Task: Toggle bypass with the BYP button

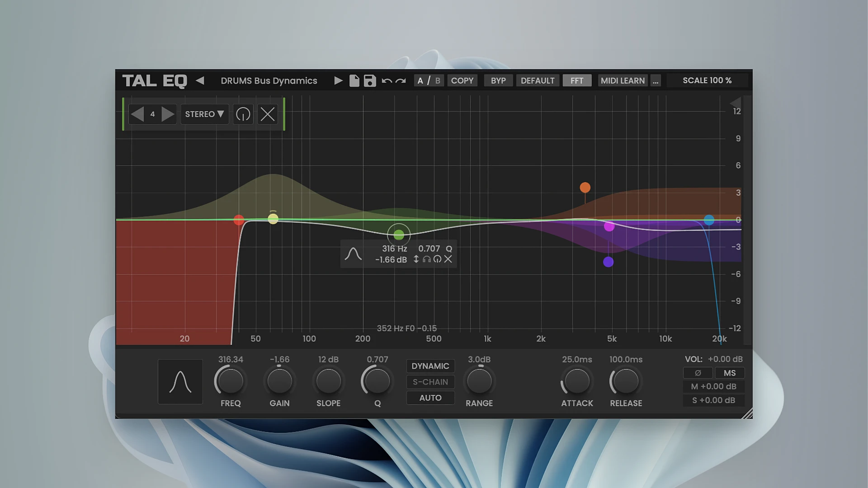Action: (x=498, y=80)
